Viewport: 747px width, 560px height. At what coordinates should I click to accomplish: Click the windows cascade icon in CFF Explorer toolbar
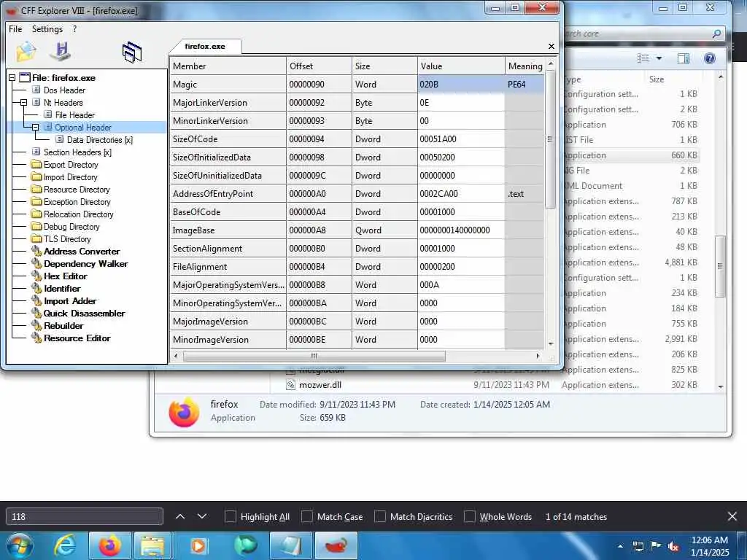coord(132,52)
